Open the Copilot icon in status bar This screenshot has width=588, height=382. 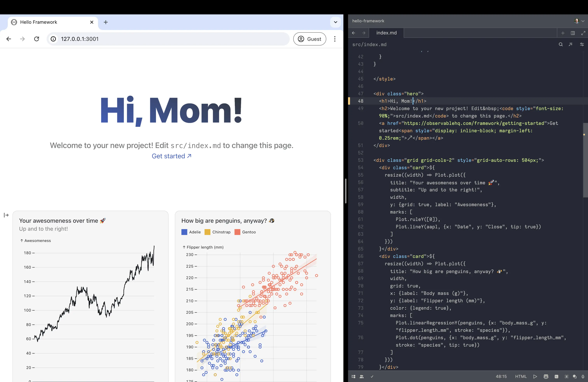coord(546,376)
